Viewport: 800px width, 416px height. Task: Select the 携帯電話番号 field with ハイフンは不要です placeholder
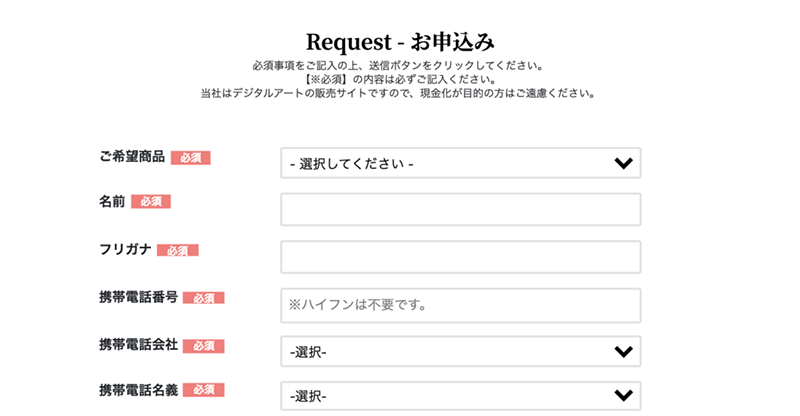point(460,305)
